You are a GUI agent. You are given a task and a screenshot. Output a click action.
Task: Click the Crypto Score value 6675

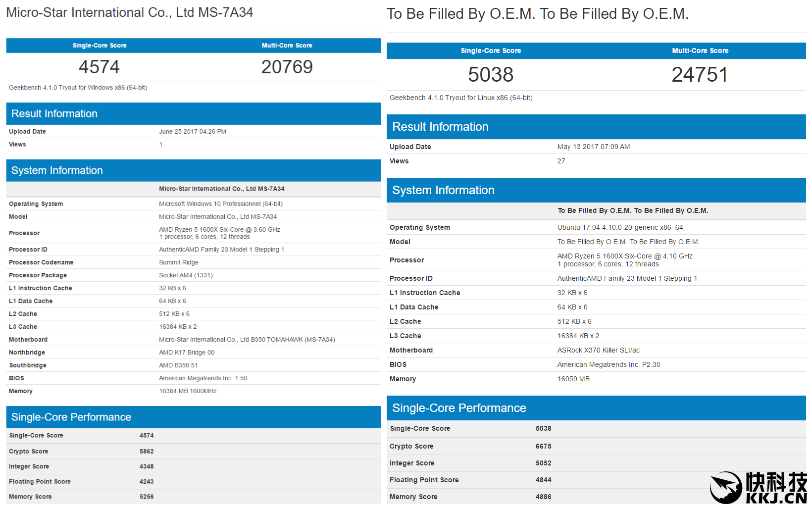click(543, 446)
